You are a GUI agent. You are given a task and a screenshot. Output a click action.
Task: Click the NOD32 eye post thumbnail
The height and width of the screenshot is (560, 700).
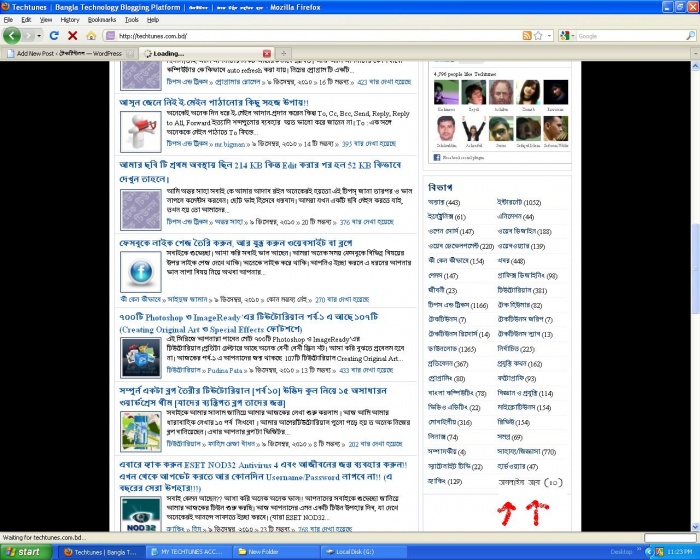(x=141, y=514)
